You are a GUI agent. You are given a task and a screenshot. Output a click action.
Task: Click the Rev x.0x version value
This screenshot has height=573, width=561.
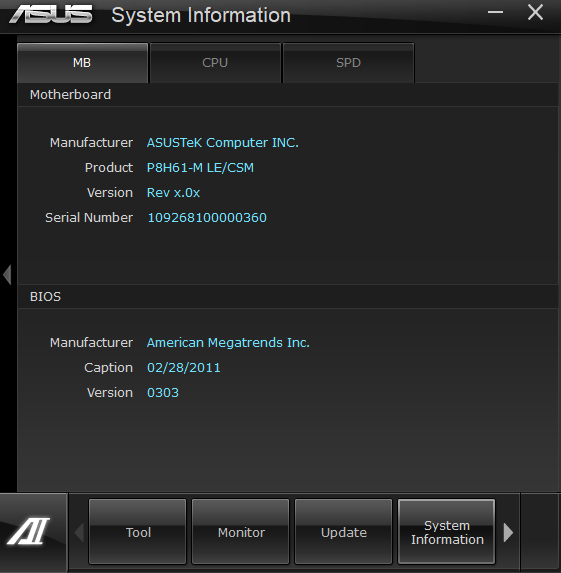pos(173,193)
